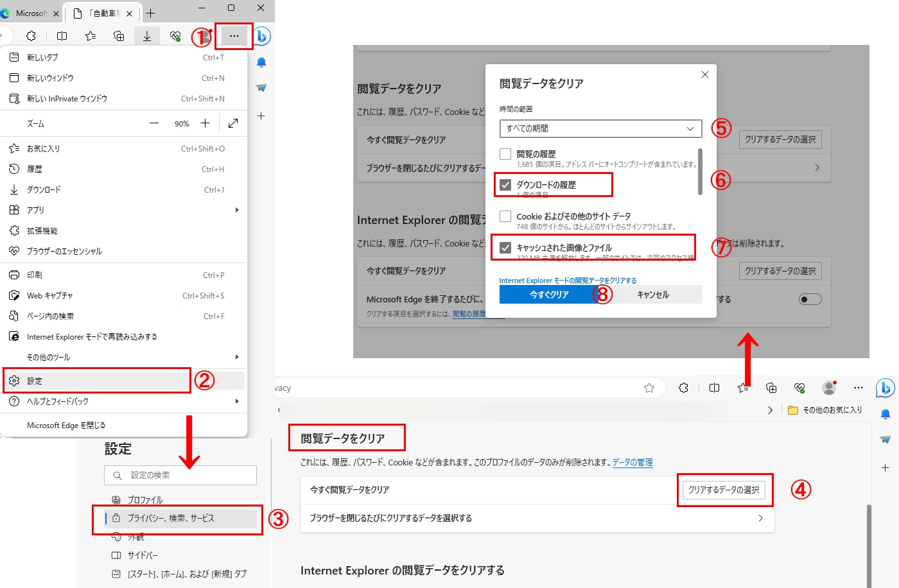899x588 pixels.
Task: Click the lower settings page scrollbar
Action: [x=869, y=546]
